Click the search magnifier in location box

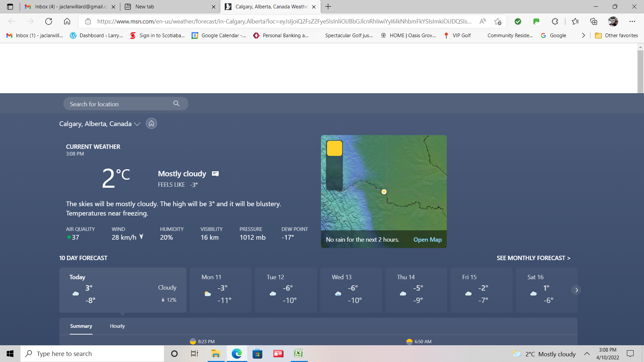(x=176, y=104)
